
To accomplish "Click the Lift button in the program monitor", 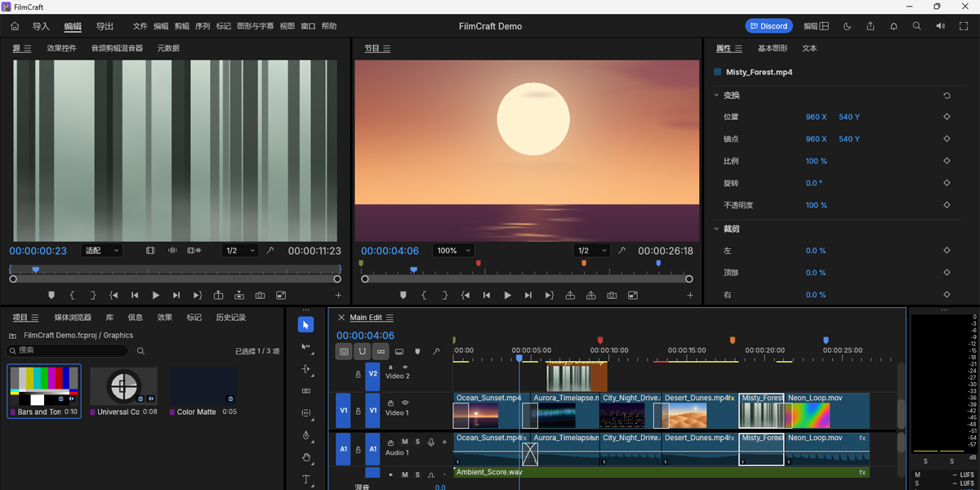I will pyautogui.click(x=570, y=295).
